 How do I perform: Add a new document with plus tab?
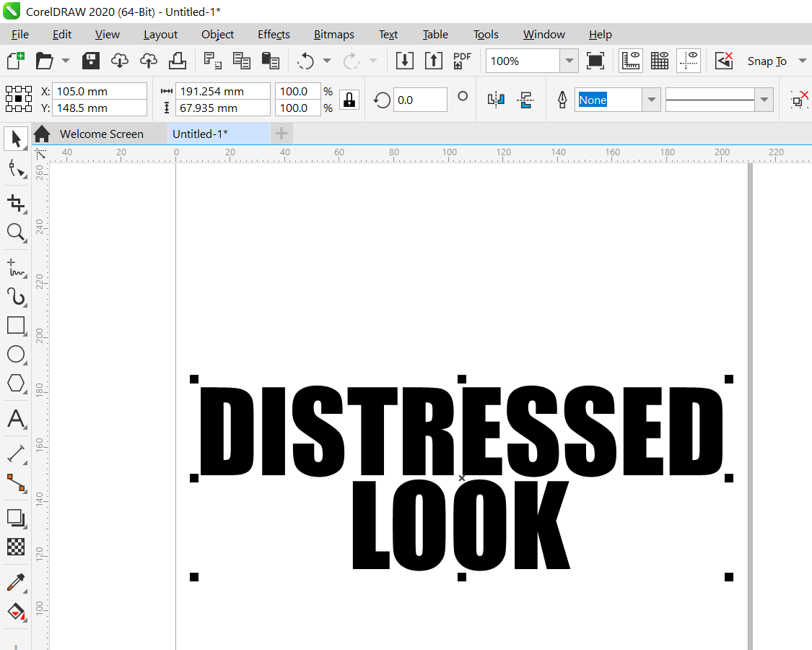(x=281, y=134)
